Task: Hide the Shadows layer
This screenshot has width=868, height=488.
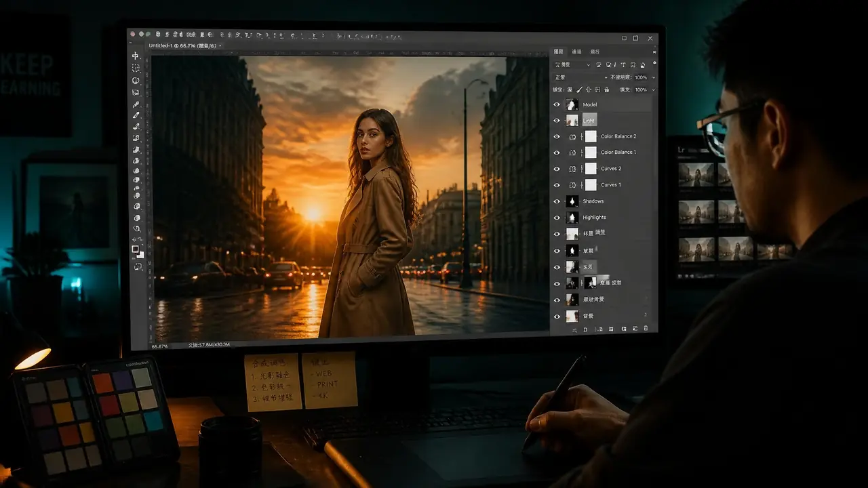Action: (557, 201)
